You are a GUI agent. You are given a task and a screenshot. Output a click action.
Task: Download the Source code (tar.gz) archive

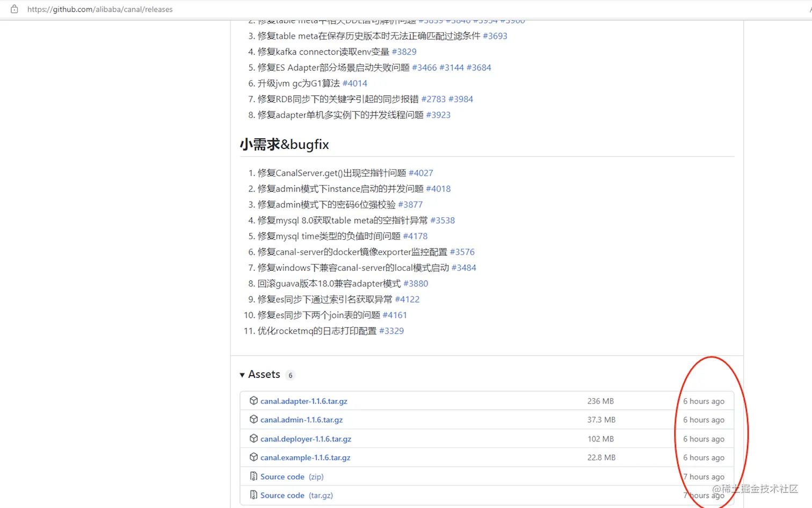282,495
